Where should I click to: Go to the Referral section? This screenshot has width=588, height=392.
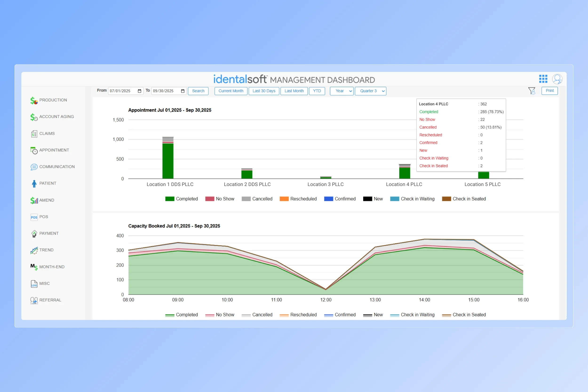click(50, 300)
